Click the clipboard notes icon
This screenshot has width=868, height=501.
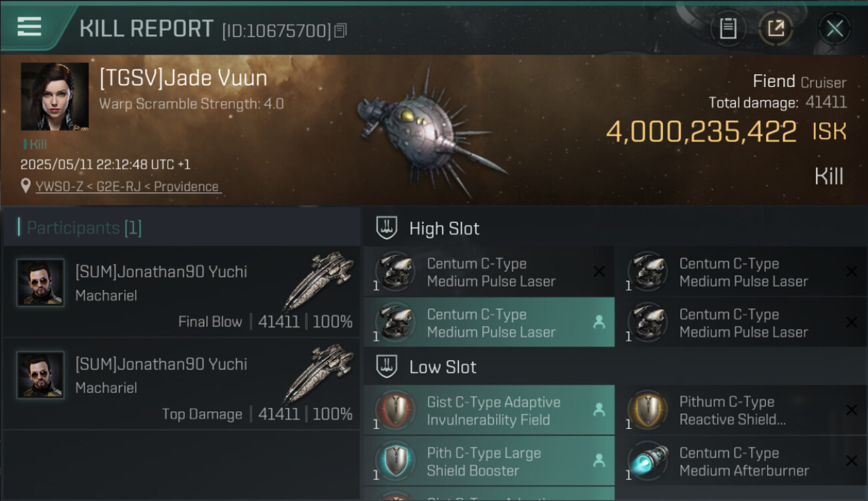(x=728, y=29)
